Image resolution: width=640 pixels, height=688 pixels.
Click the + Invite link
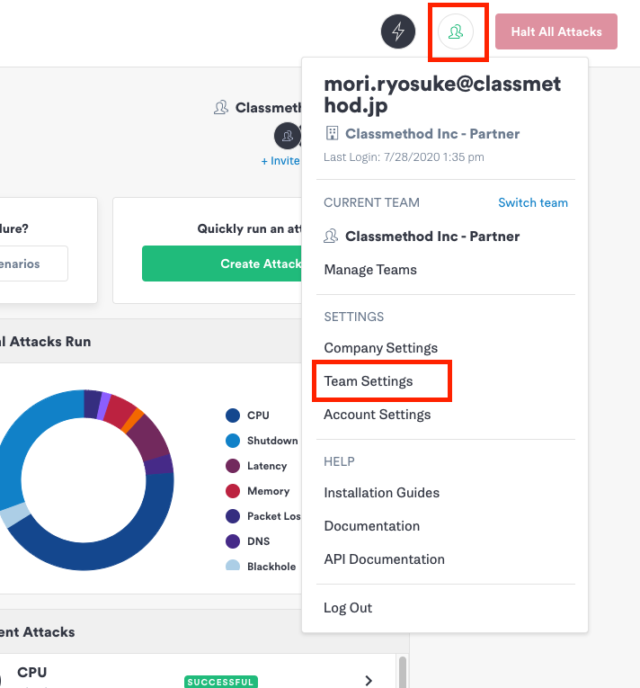tap(280, 161)
